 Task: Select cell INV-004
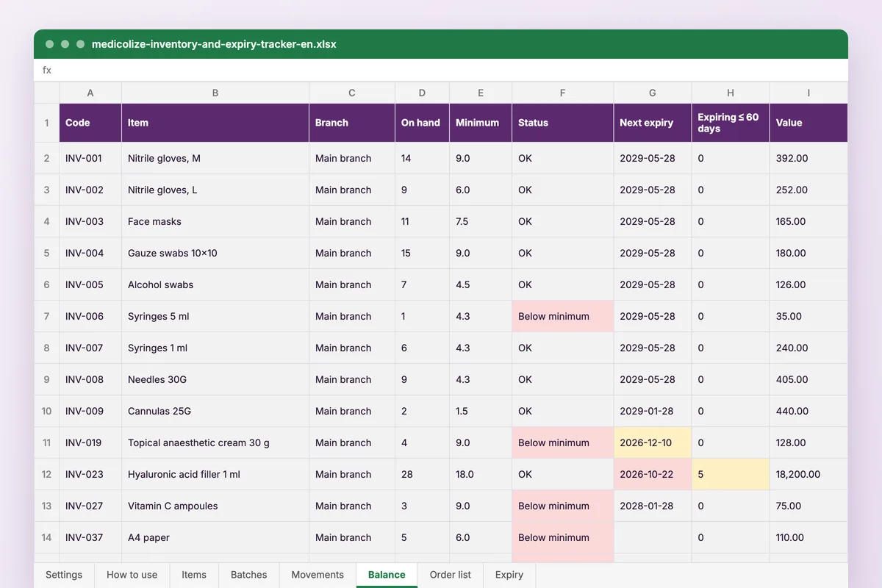pos(90,253)
